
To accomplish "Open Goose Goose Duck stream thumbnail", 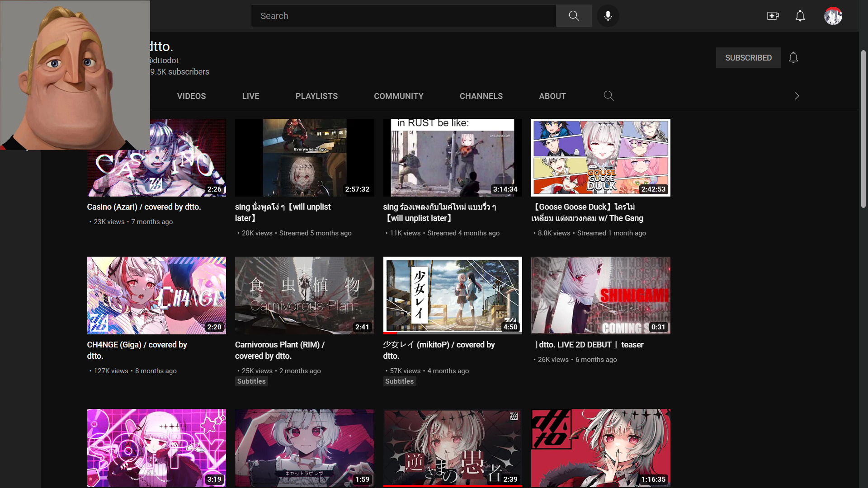I will pyautogui.click(x=600, y=158).
